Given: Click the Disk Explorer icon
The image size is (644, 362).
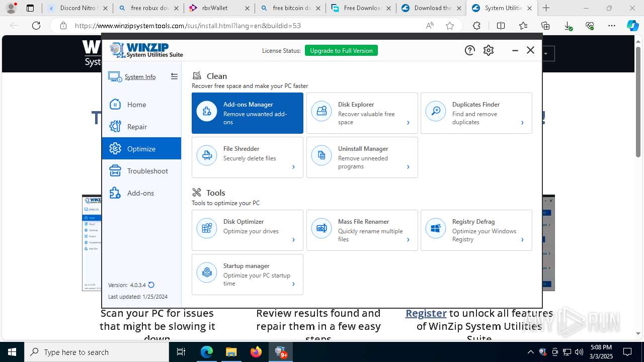Looking at the screenshot, I should coord(321,111).
